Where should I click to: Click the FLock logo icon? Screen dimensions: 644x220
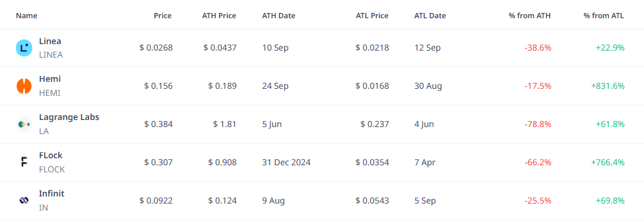coord(24,162)
